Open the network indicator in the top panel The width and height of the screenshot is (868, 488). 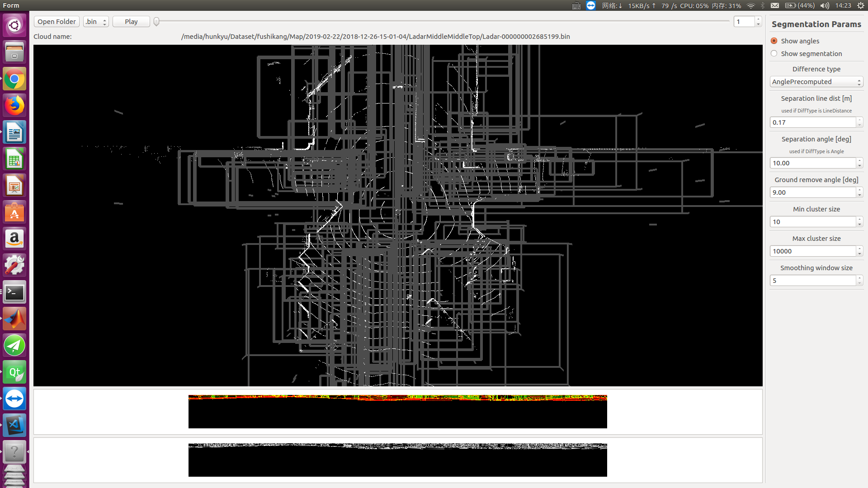750,5
